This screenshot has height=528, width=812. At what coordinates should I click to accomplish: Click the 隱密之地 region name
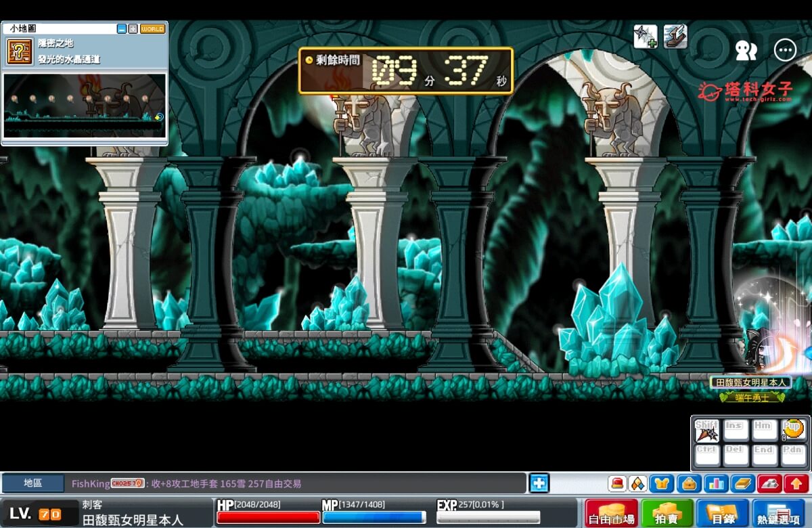[x=55, y=43]
